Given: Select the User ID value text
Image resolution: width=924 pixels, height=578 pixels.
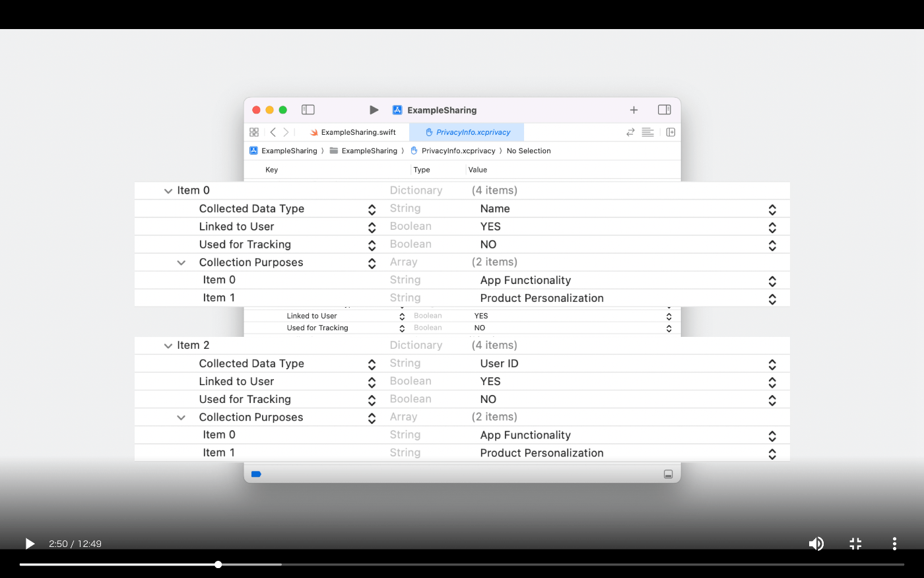Looking at the screenshot, I should [x=500, y=363].
